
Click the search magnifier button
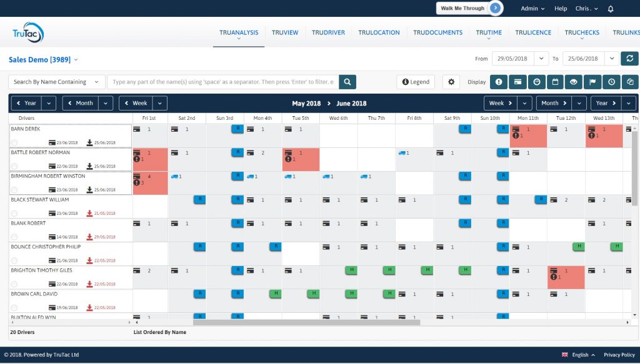click(347, 82)
